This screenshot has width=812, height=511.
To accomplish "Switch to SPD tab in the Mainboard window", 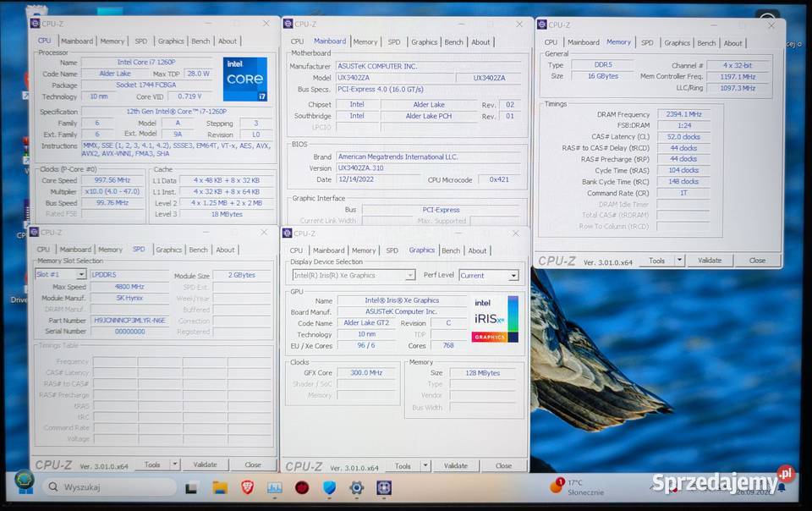I will click(394, 42).
